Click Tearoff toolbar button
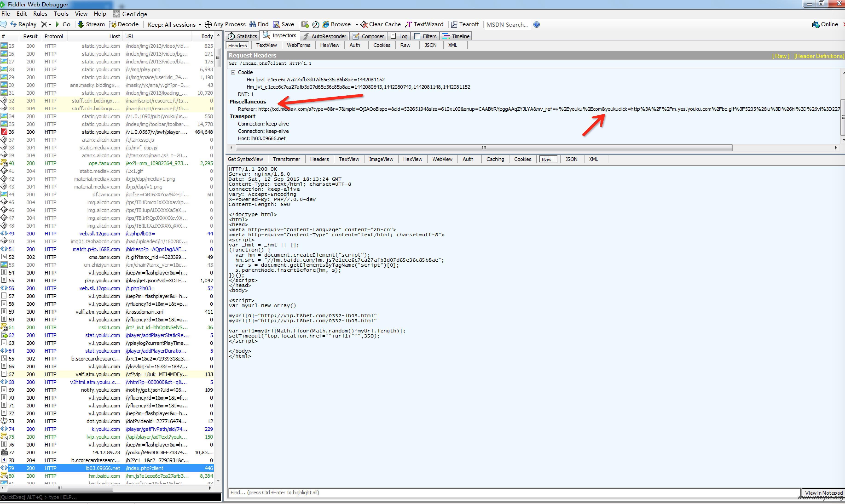The image size is (845, 504). (x=465, y=24)
